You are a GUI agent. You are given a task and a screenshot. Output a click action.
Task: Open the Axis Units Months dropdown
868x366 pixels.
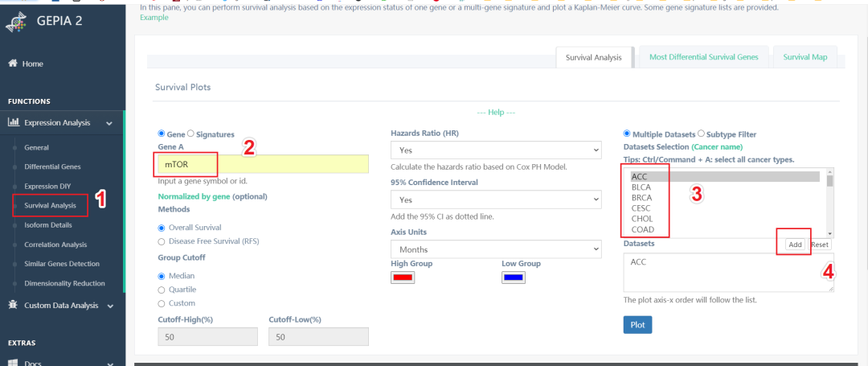[496, 249]
